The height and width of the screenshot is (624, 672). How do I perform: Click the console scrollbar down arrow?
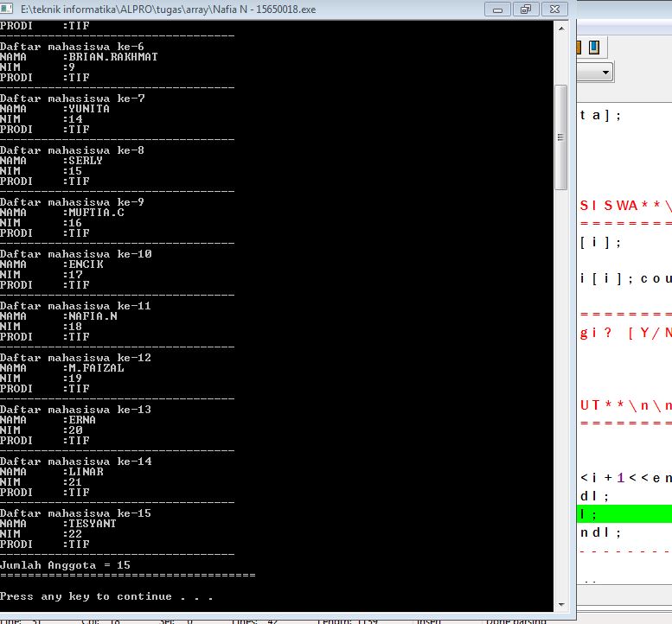coord(561,605)
